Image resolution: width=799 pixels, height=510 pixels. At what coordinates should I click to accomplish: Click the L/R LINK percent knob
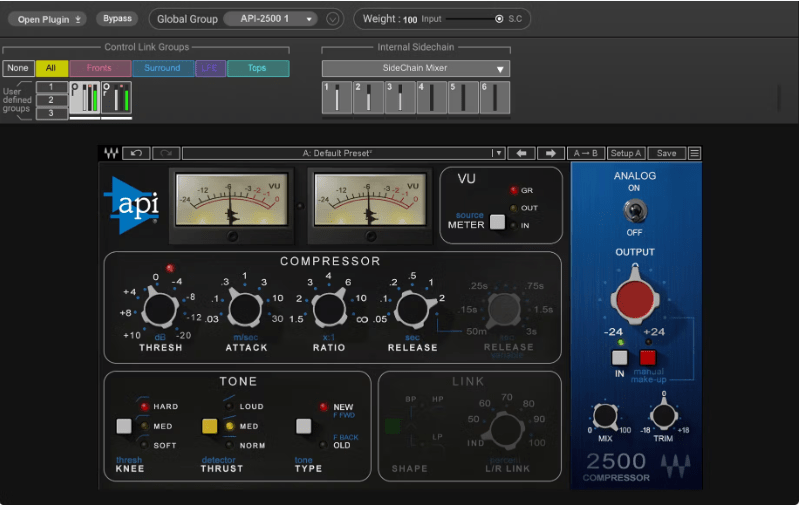pyautogui.click(x=505, y=430)
